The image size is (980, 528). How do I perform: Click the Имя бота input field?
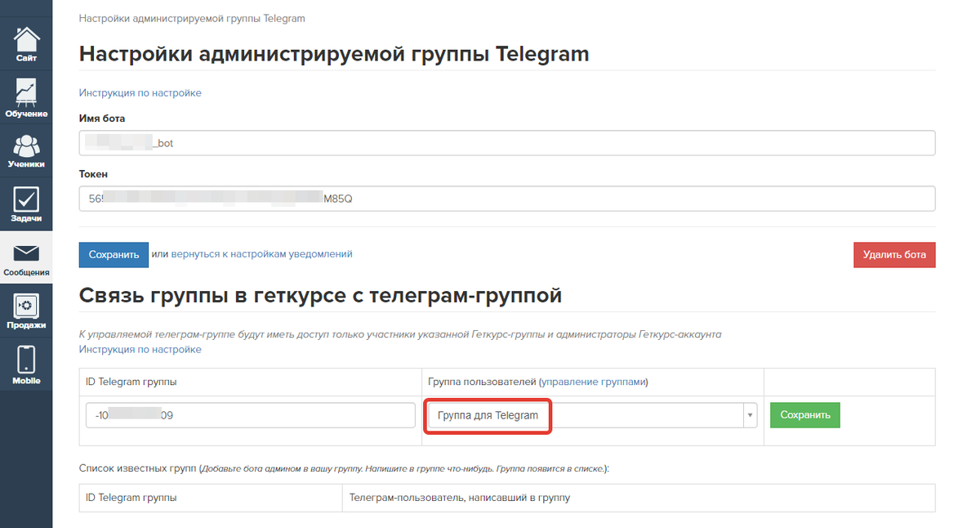pos(507,143)
